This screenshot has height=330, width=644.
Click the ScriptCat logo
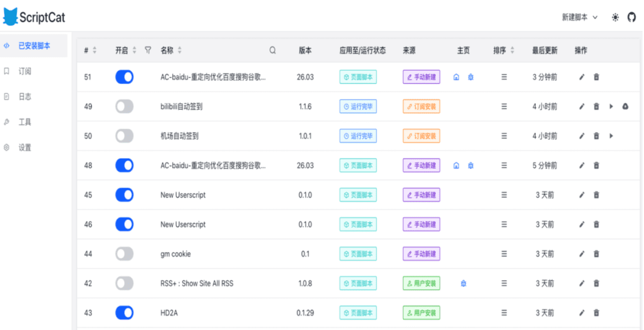33,17
